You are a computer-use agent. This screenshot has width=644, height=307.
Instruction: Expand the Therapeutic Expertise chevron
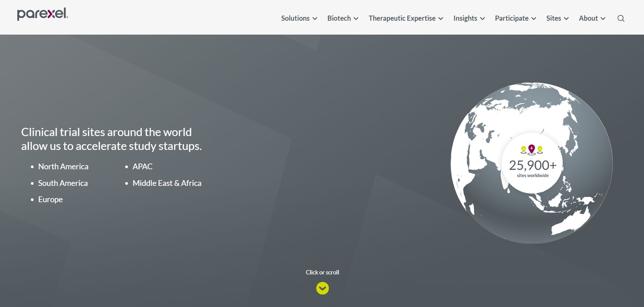point(441,19)
